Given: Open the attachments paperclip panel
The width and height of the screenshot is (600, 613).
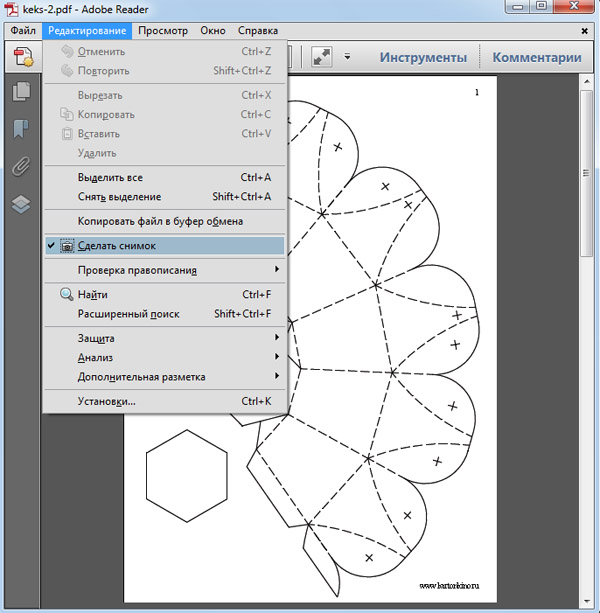Looking at the screenshot, I should (x=20, y=166).
